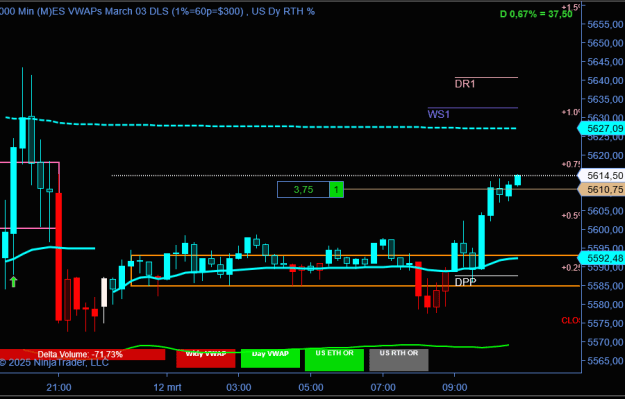Screen dimensions: 625x399
Task: Click the 12 mrt date axis label
Action: tap(167, 387)
